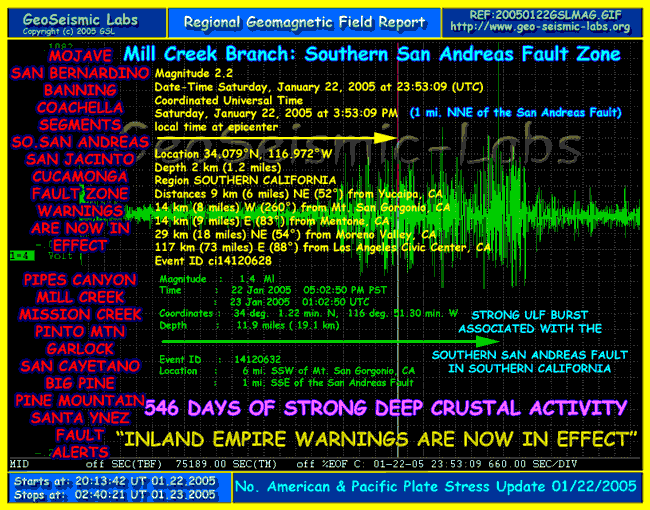650x510 pixels.
Task: Click the Date-Time January 22, 2005 UTC line
Action: (319, 87)
